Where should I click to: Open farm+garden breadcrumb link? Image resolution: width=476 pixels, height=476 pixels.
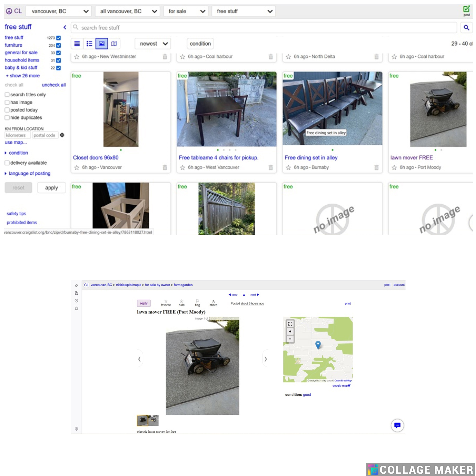coord(183,285)
